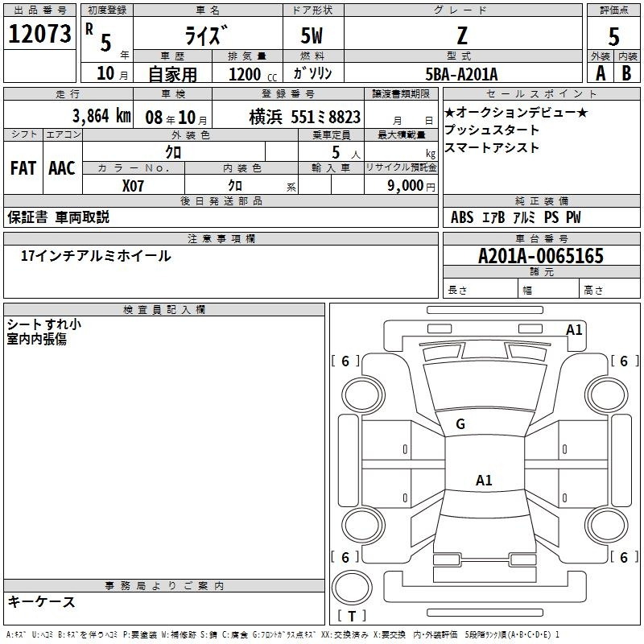Click 注意事項欄 header
644x644 pixels.
point(221,238)
